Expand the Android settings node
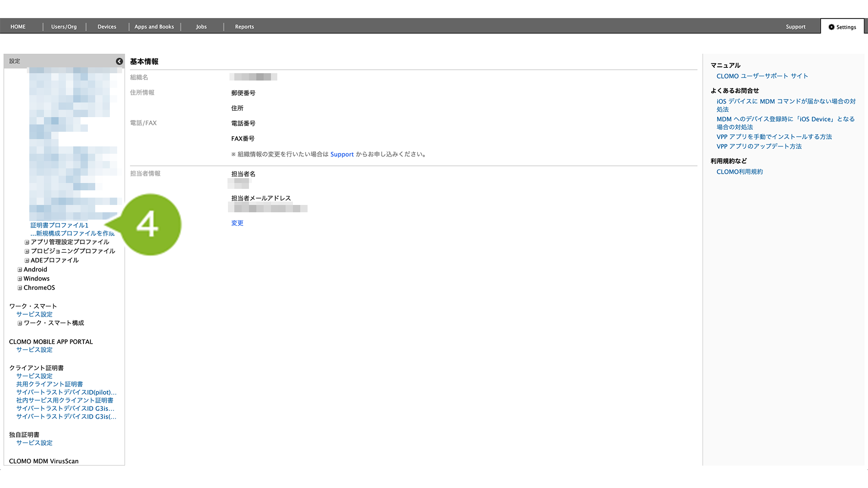Image resolution: width=868 pixels, height=488 pixels. pos(20,270)
